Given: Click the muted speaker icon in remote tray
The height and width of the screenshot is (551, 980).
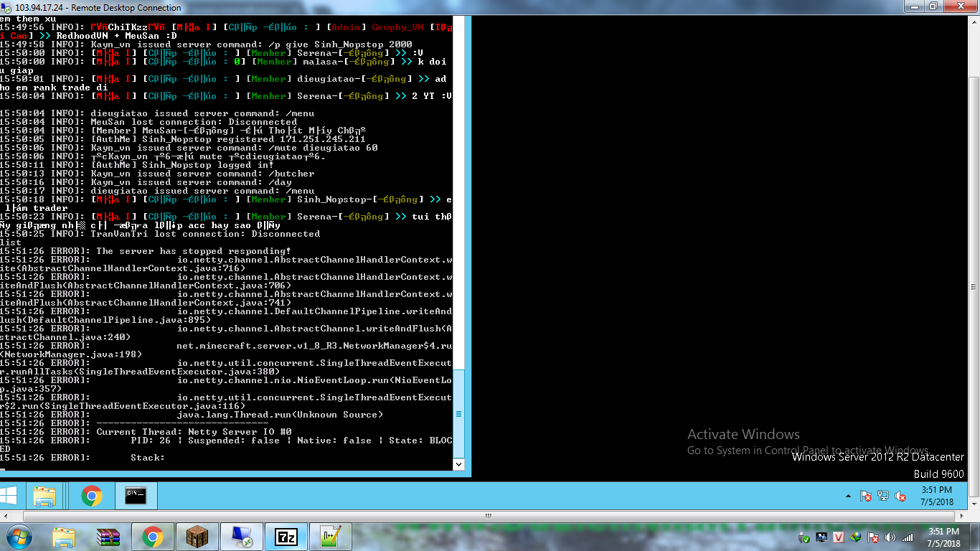Looking at the screenshot, I should (900, 496).
